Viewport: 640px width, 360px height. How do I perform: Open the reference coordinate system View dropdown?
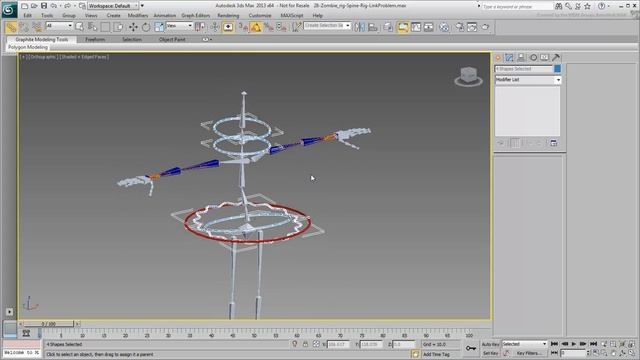tap(179, 26)
